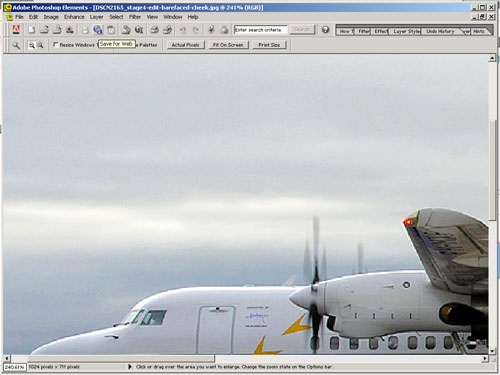
Task: Create a new blank file
Action: point(31,30)
